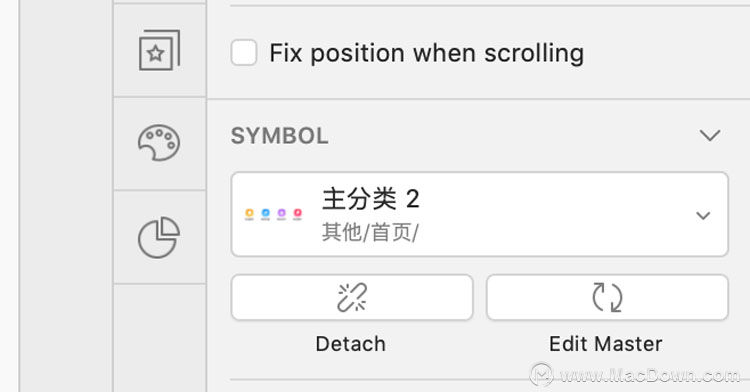The width and height of the screenshot is (750, 392).
Task: Open the starred symbols sidebar tab
Action: [159, 50]
